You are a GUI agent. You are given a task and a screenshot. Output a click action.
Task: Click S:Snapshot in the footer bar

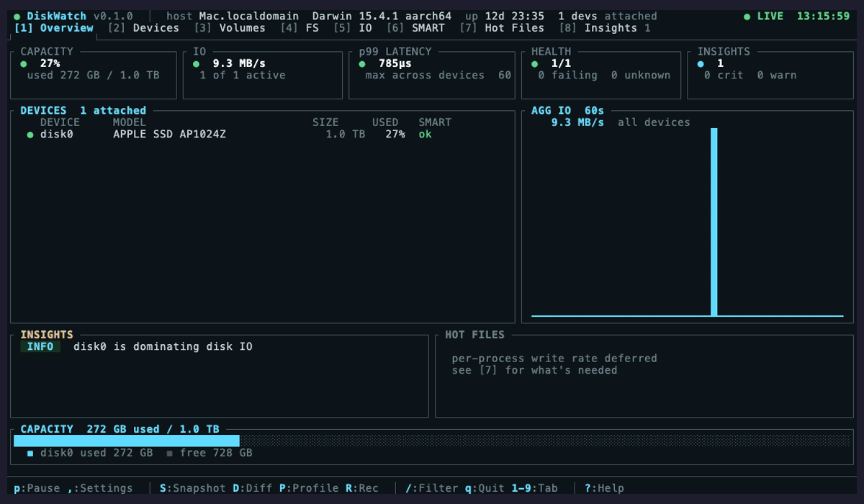tap(193, 488)
